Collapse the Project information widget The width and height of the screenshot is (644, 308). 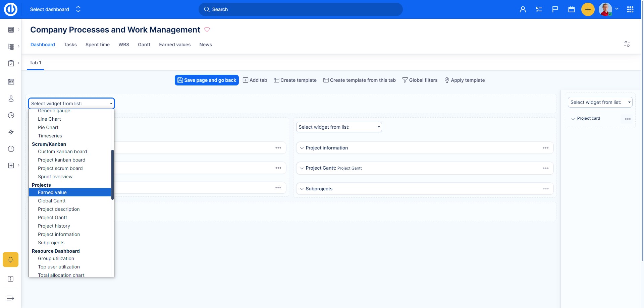coord(302,148)
